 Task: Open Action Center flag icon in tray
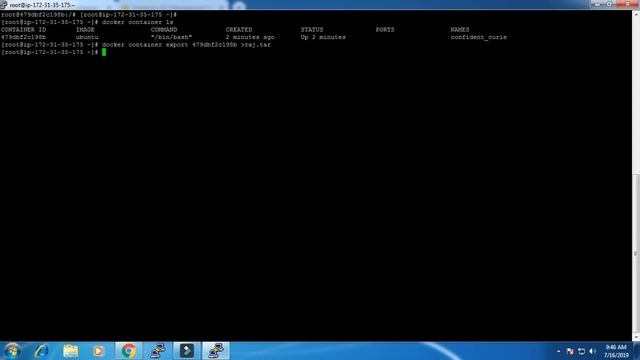click(x=570, y=351)
